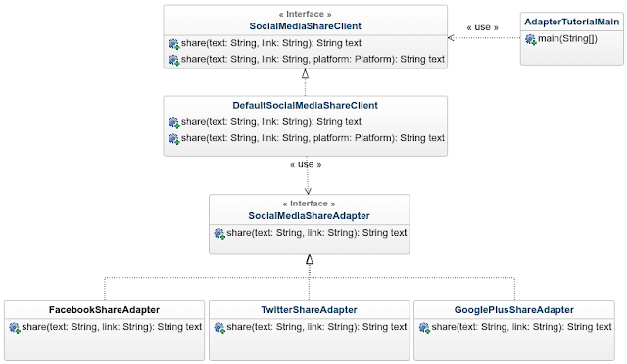The height and width of the screenshot is (364, 627).
Task: Select the DefaultSocialMediaShareClient class title
Action: 305,105
